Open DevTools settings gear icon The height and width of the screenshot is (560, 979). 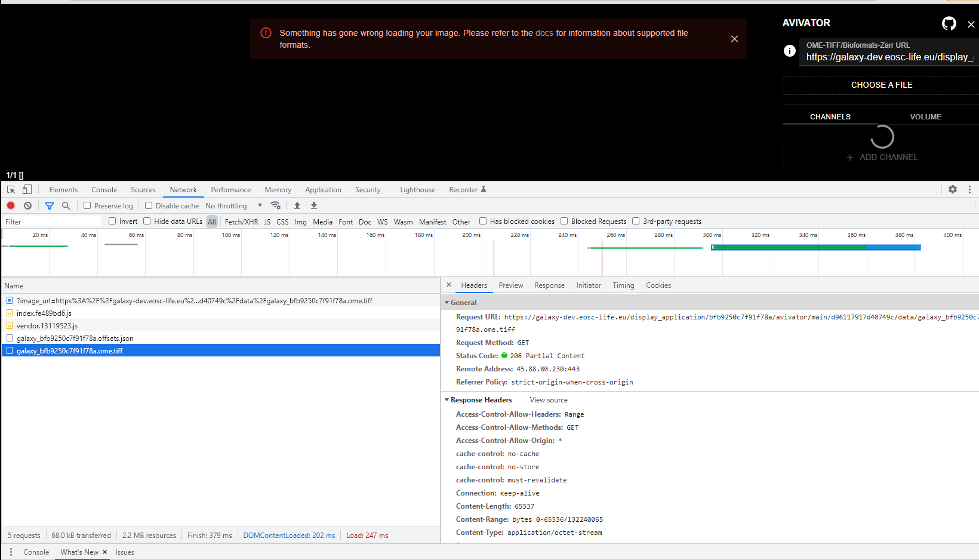coord(952,189)
